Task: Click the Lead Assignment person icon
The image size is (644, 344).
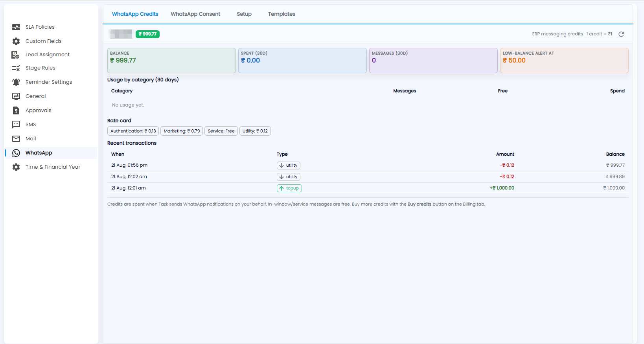Action: pos(16,55)
